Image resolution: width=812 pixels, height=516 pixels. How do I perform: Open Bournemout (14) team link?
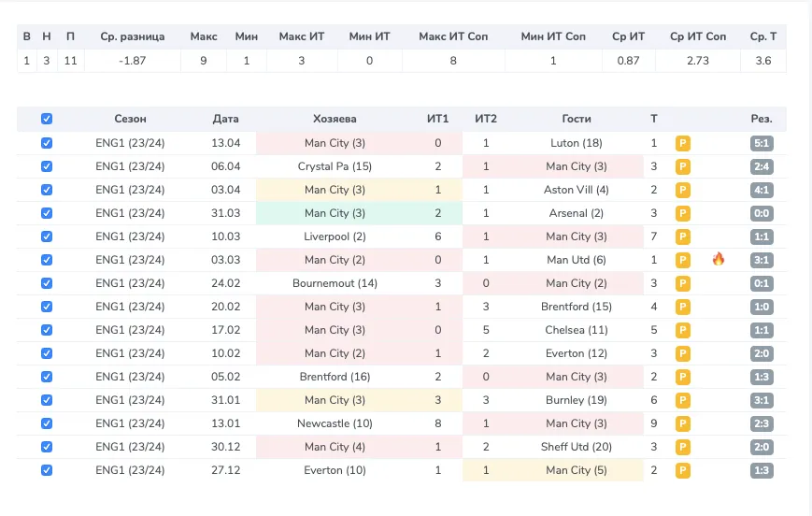tap(335, 283)
